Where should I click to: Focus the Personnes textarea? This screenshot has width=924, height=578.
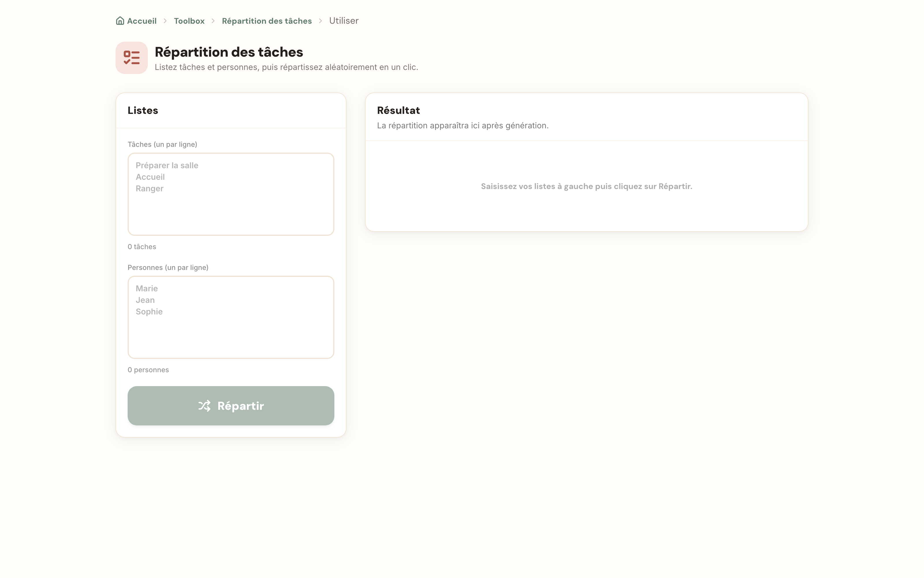pyautogui.click(x=231, y=317)
